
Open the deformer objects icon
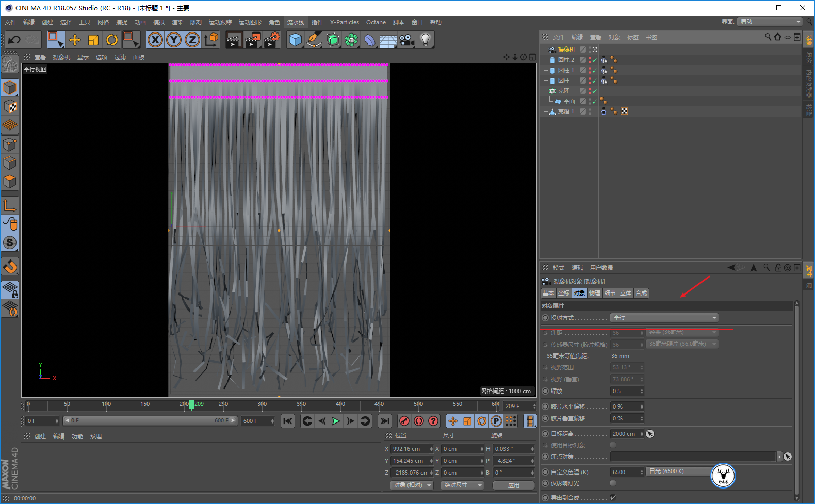(x=370, y=40)
